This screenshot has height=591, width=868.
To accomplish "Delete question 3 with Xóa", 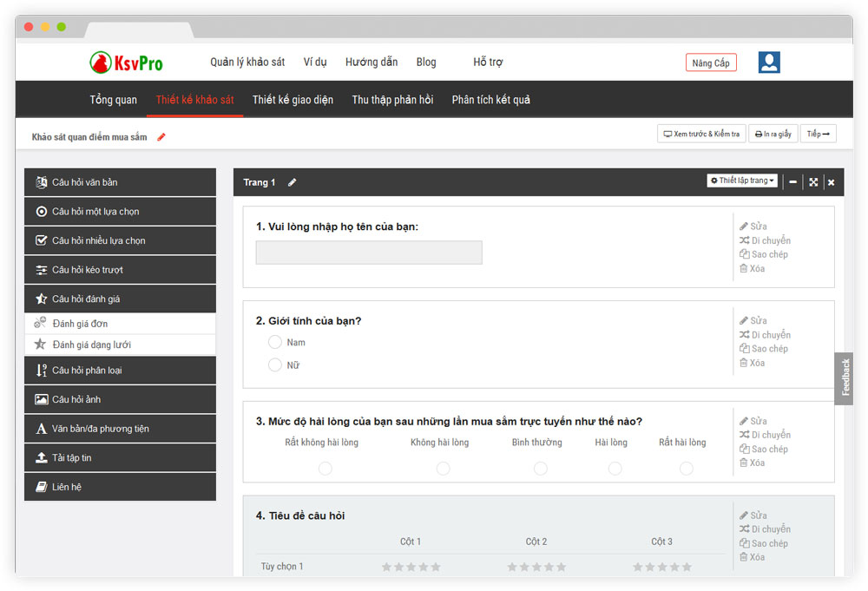I will [x=753, y=463].
